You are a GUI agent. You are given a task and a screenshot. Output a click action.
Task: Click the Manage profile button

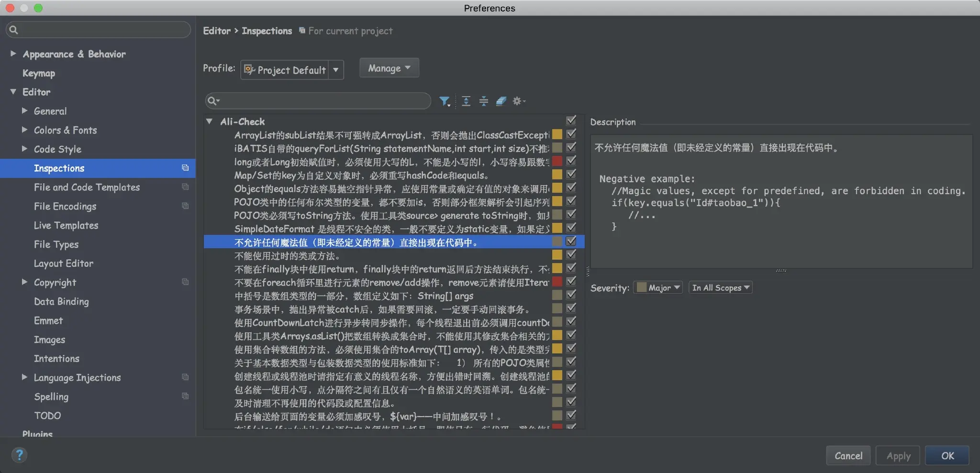pos(389,68)
